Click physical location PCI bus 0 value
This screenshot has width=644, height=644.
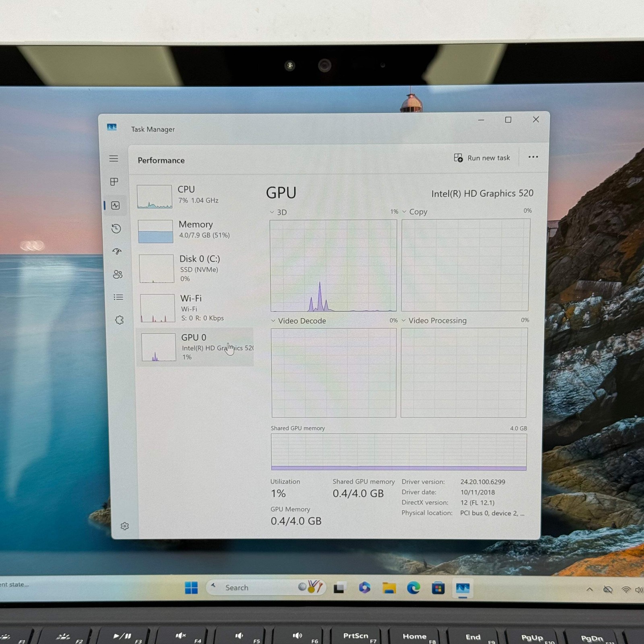click(x=492, y=513)
